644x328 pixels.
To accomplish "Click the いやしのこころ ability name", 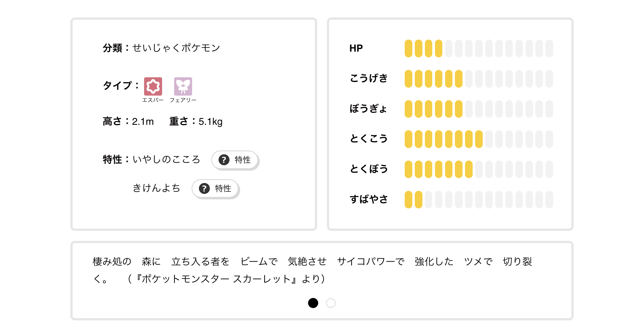I will click(166, 159).
